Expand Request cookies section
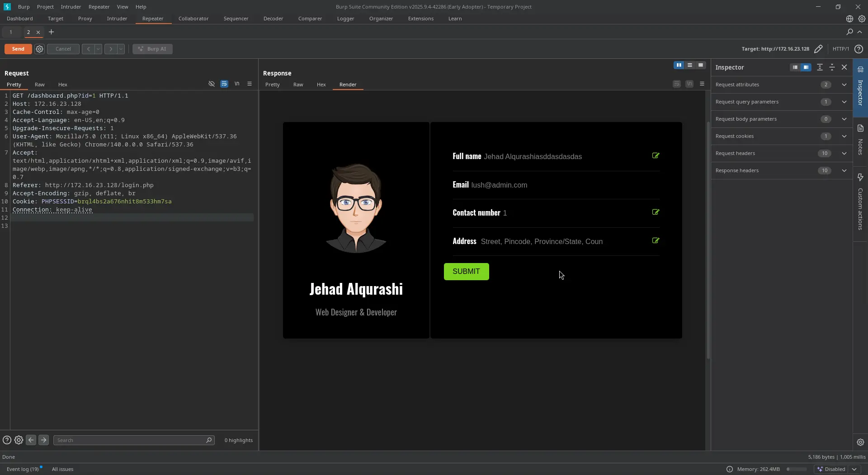868x475 pixels. tap(844, 136)
